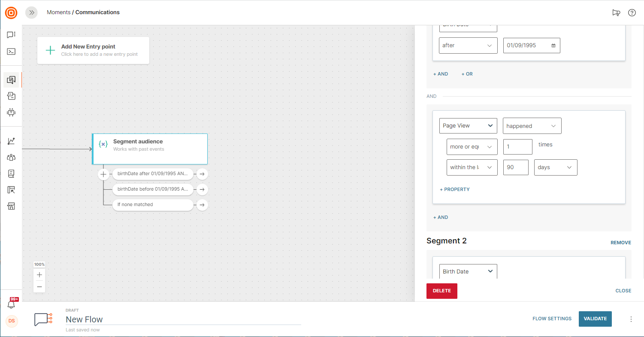The width and height of the screenshot is (644, 337).
Task: Open the chat bubble sidebar icon
Action: tap(11, 35)
